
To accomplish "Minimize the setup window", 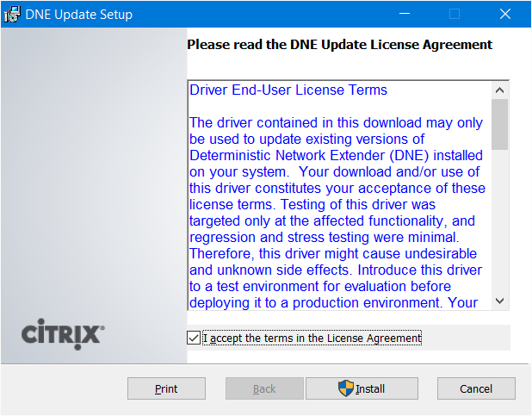I will click(x=405, y=15).
